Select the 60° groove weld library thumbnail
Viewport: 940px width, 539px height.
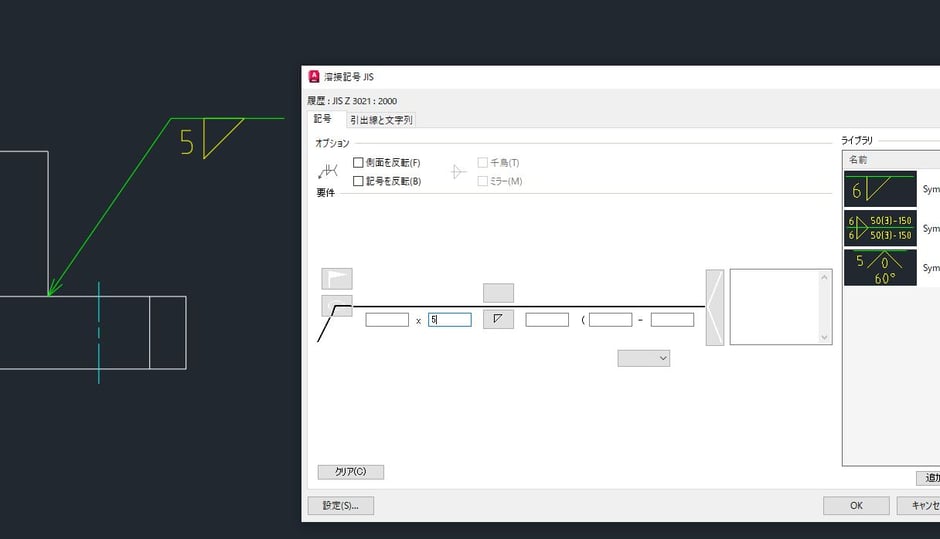click(880, 268)
